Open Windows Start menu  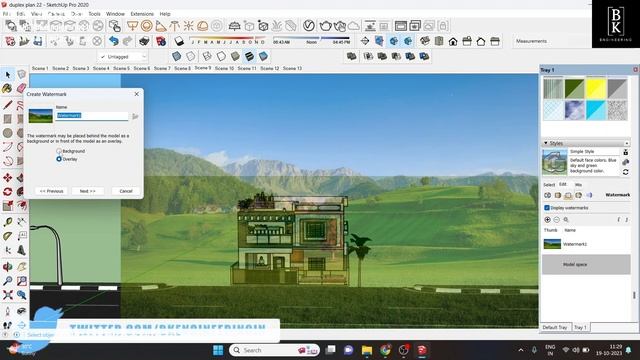coord(218,350)
